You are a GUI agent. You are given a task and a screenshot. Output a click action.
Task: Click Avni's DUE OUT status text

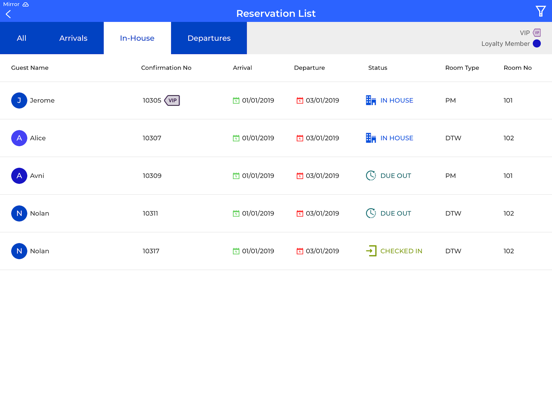point(396,176)
